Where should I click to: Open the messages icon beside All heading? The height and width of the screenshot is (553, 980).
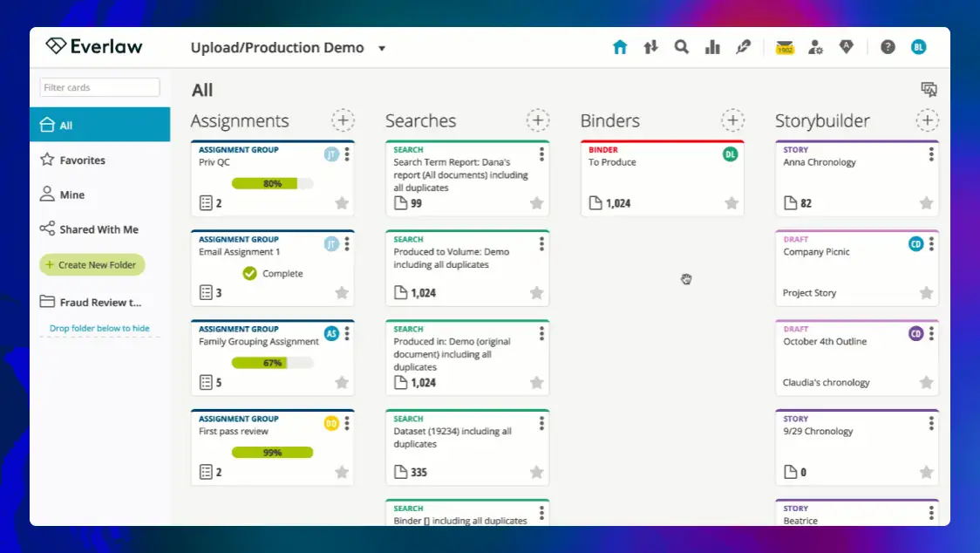point(929,90)
